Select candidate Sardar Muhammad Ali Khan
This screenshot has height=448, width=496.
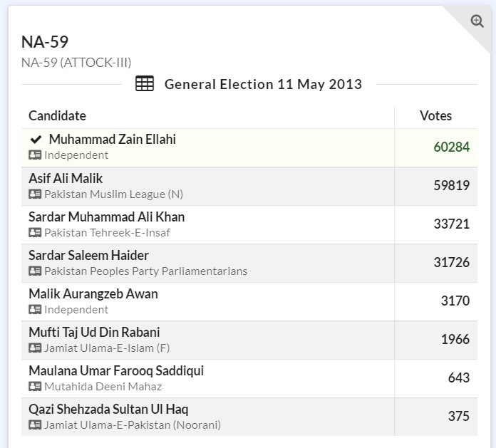[x=107, y=217]
